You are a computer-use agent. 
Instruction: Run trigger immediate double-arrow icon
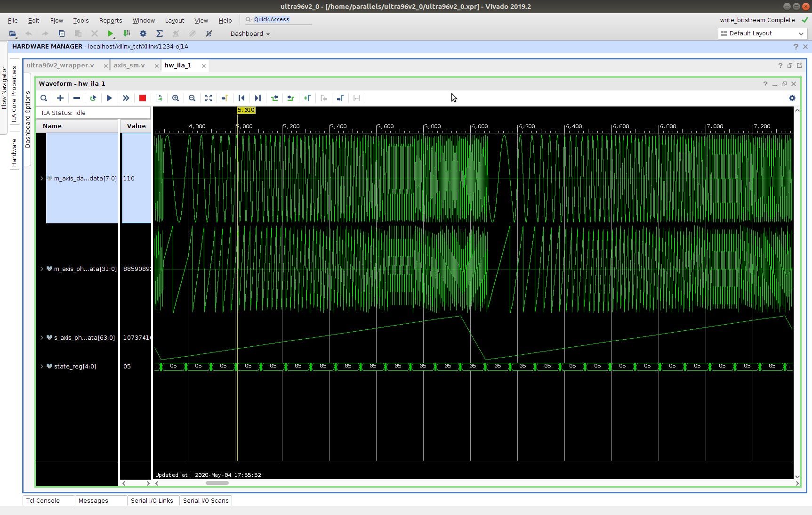tap(126, 98)
